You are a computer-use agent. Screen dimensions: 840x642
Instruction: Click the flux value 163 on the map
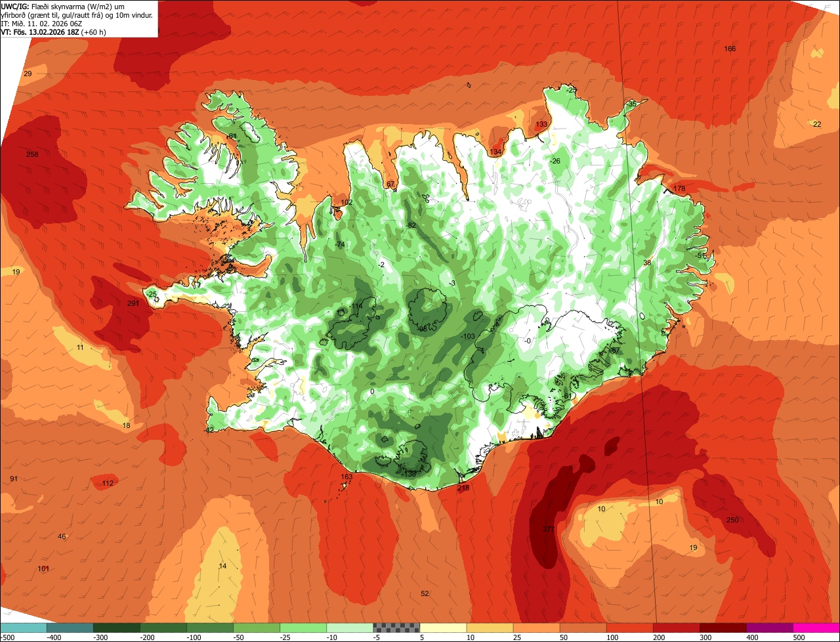[x=346, y=477]
